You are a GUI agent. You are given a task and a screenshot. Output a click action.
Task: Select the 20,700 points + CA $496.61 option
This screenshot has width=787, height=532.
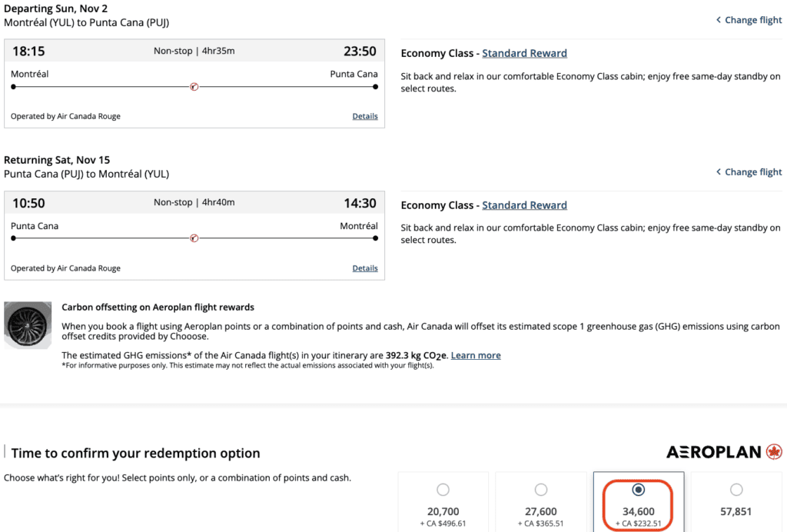tap(443, 490)
